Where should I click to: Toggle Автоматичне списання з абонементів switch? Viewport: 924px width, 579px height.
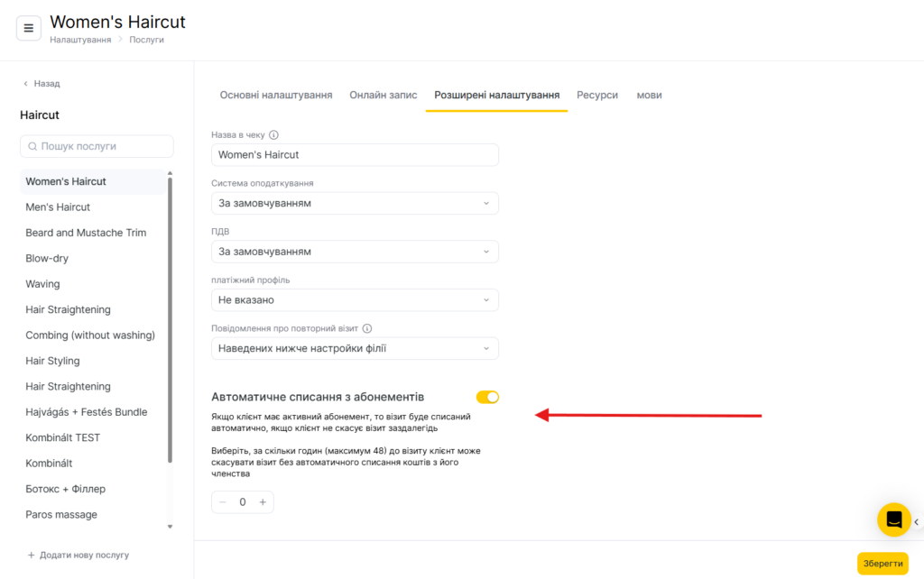point(487,397)
